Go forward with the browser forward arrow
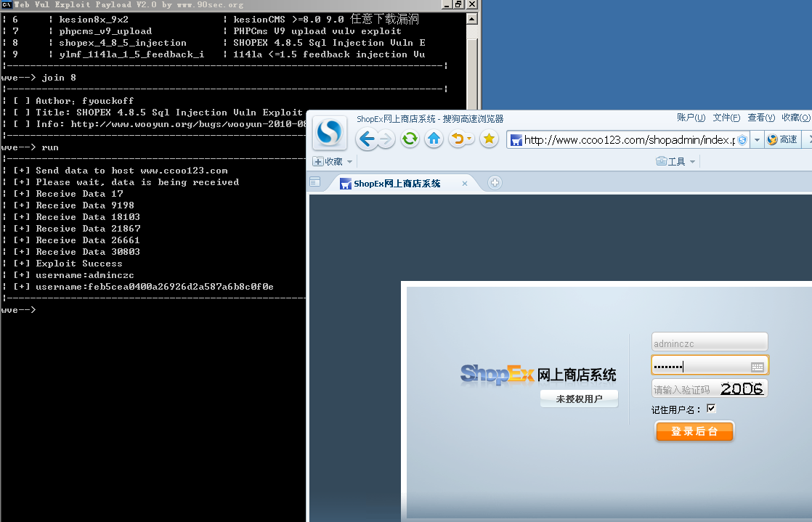The height and width of the screenshot is (522, 812). (x=385, y=139)
